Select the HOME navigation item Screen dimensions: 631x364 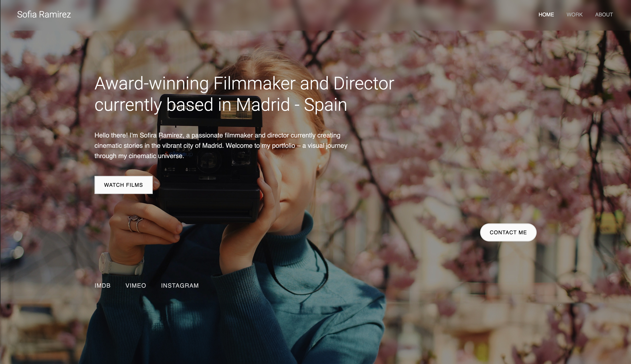[x=546, y=15]
